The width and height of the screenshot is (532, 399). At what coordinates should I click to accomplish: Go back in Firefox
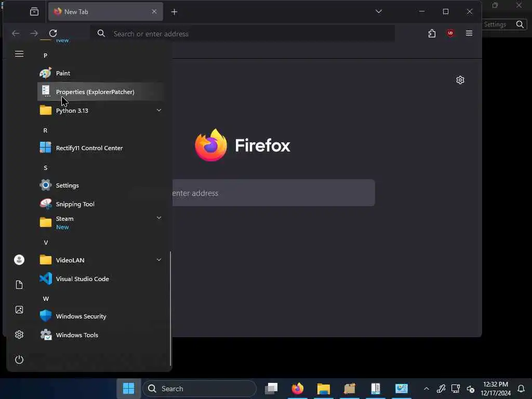(16, 33)
